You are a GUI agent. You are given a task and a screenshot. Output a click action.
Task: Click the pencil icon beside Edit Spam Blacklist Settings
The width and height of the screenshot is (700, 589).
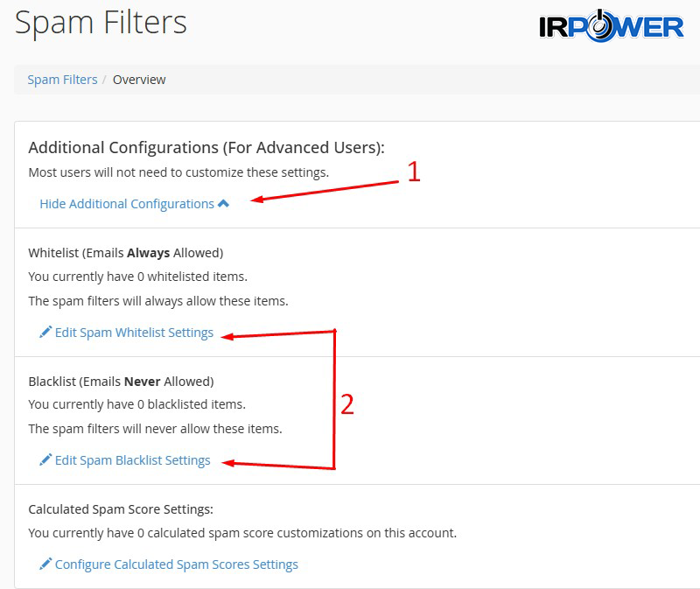pos(47,459)
